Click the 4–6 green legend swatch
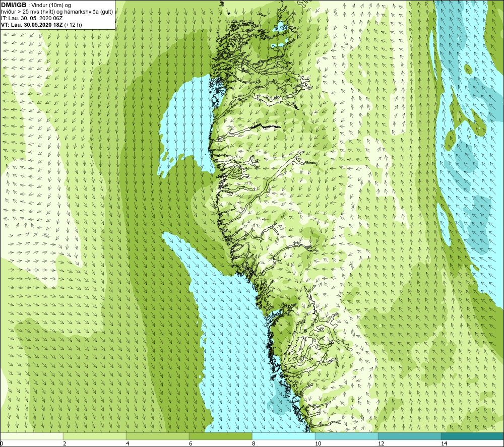 (x=157, y=436)
